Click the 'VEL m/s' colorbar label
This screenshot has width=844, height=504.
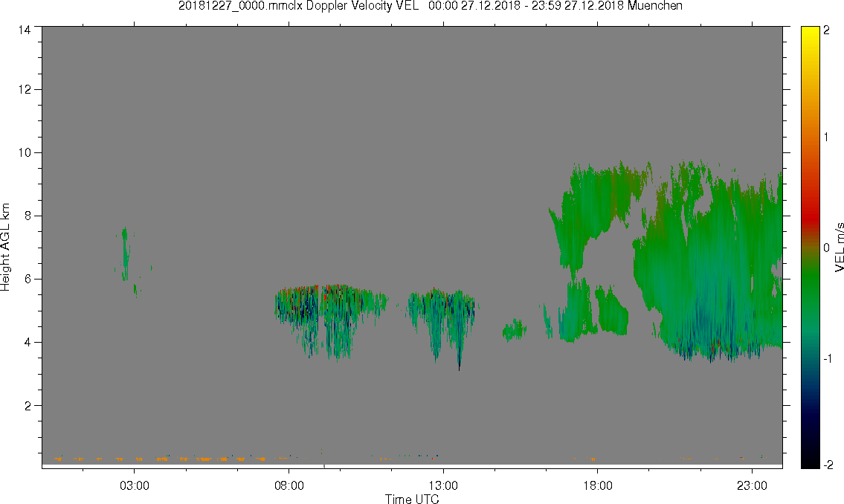tap(839, 246)
